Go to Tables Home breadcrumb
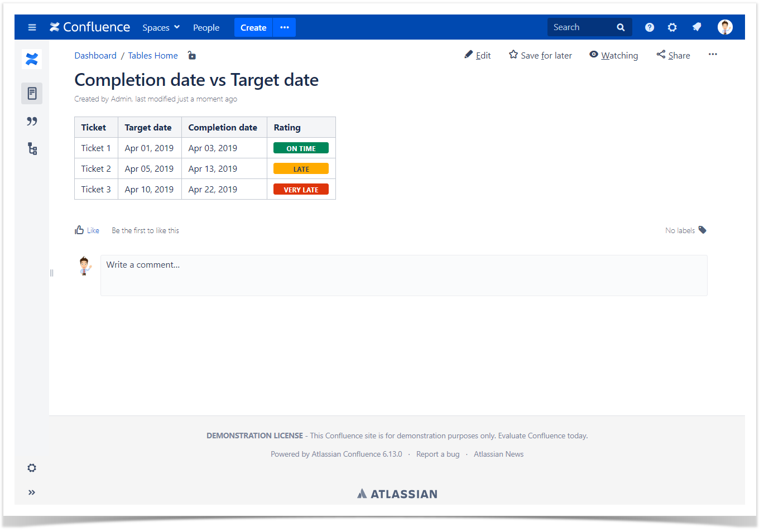The height and width of the screenshot is (532, 764). coord(152,55)
